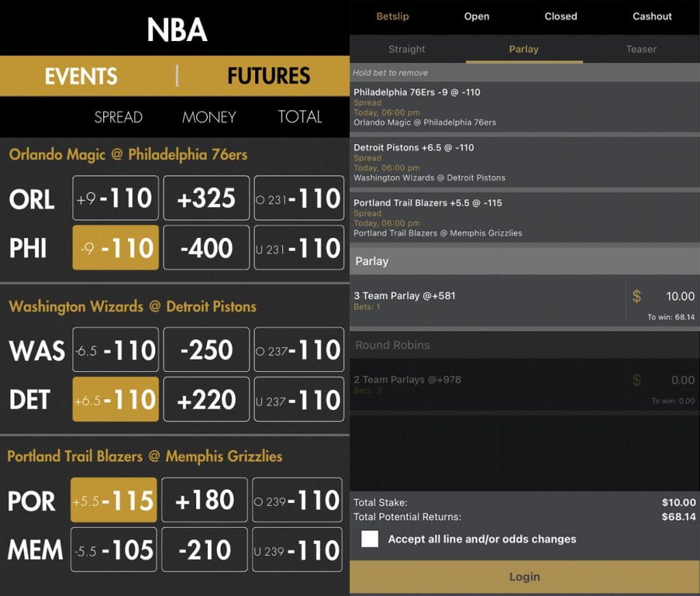The height and width of the screenshot is (596, 700).
Task: Select Under 231 total for PHI game
Action: pos(299,247)
